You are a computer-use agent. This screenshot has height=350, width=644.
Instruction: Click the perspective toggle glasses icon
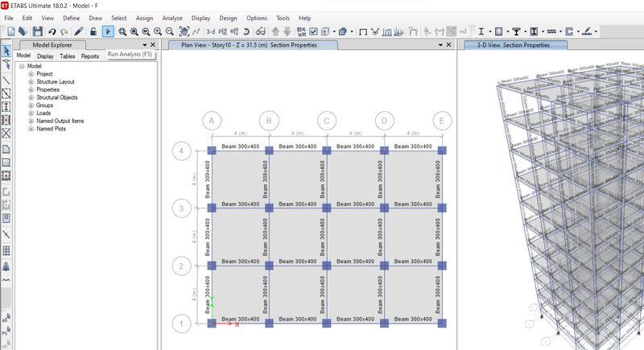(260, 31)
